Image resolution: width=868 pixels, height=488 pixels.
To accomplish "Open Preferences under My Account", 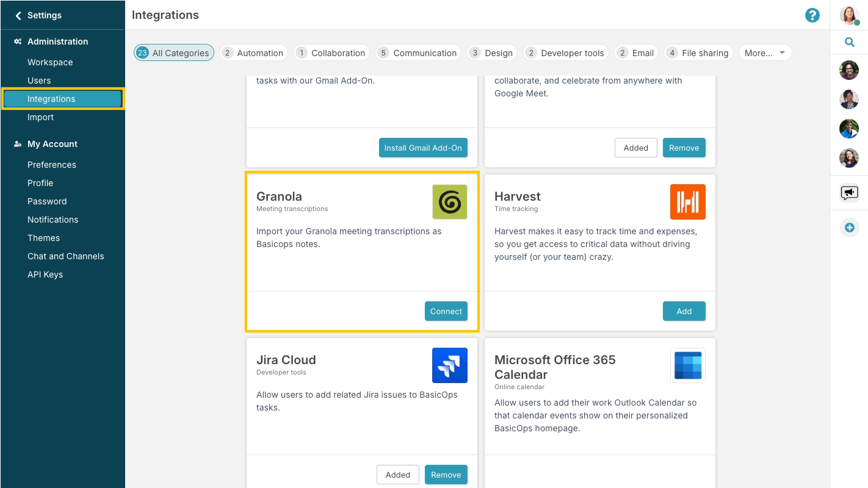I will (52, 165).
